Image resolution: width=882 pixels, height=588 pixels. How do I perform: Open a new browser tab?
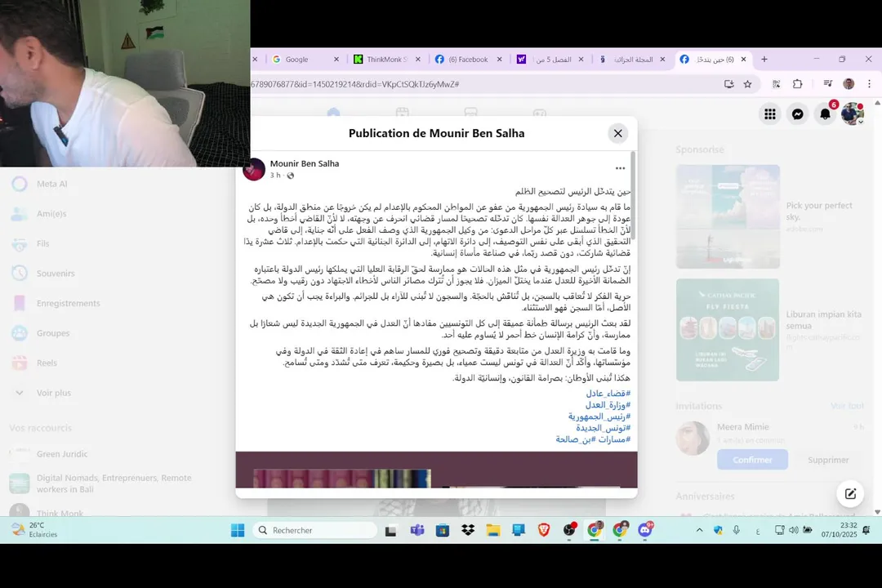coord(764,59)
